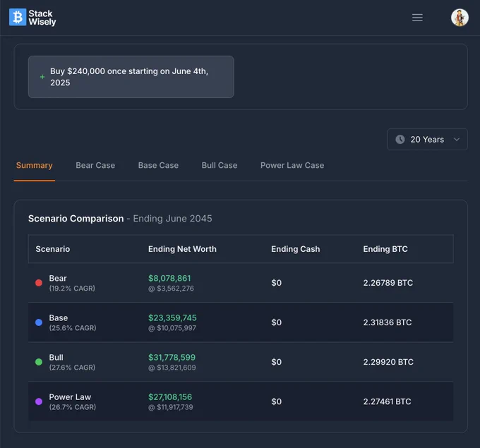
Task: Click the Power Law scenario label
Action: 70,397
